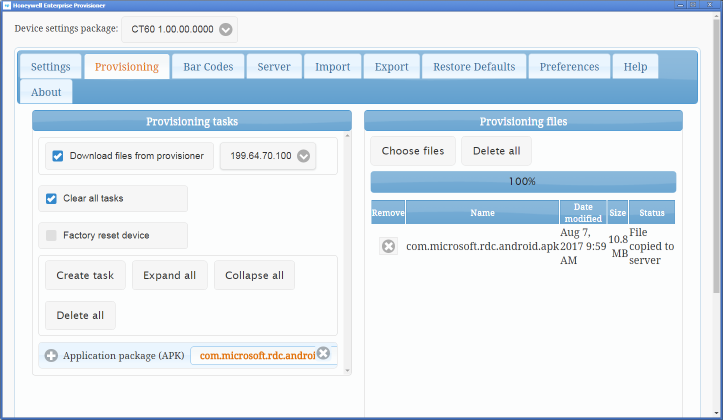Click the Provisioning files panel header
This screenshot has width=723, height=420.
[523, 121]
